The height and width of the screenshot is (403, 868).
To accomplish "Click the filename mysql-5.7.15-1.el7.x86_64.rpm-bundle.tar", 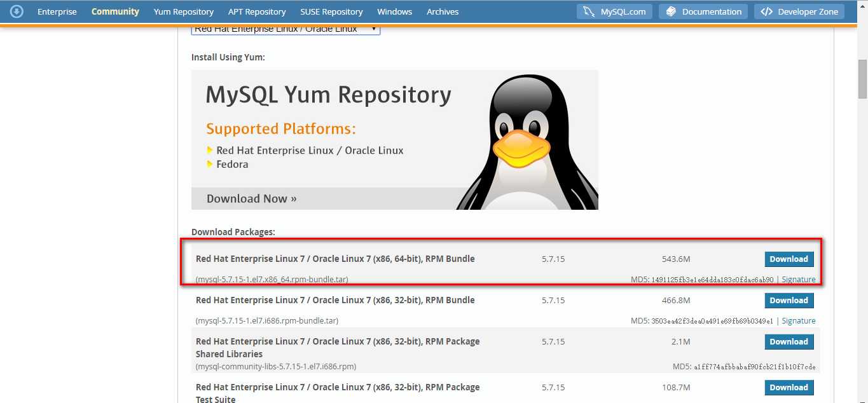I will click(x=272, y=279).
